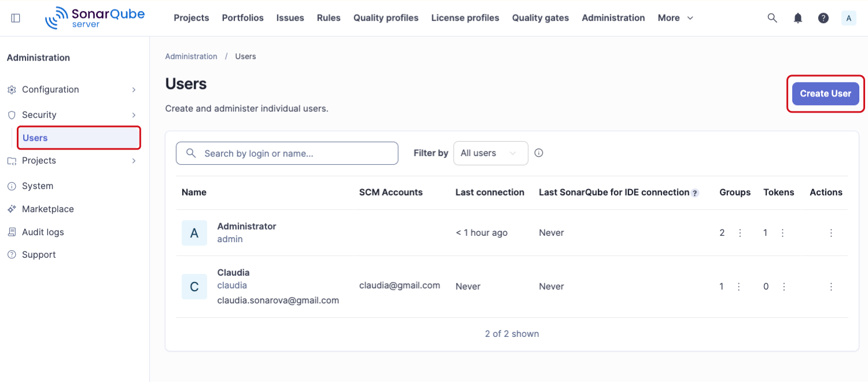The height and width of the screenshot is (382, 868).
Task: Open the account avatar A menu
Action: coord(849,18)
